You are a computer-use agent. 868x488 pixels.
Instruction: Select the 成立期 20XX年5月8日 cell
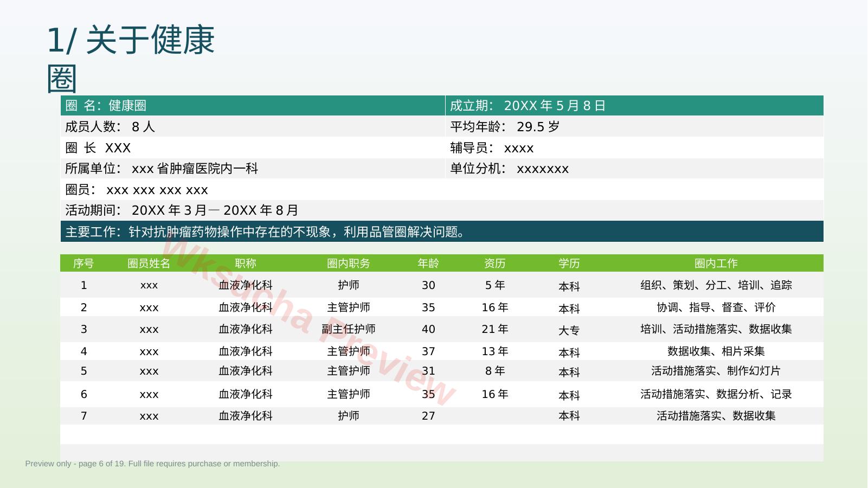pos(634,106)
